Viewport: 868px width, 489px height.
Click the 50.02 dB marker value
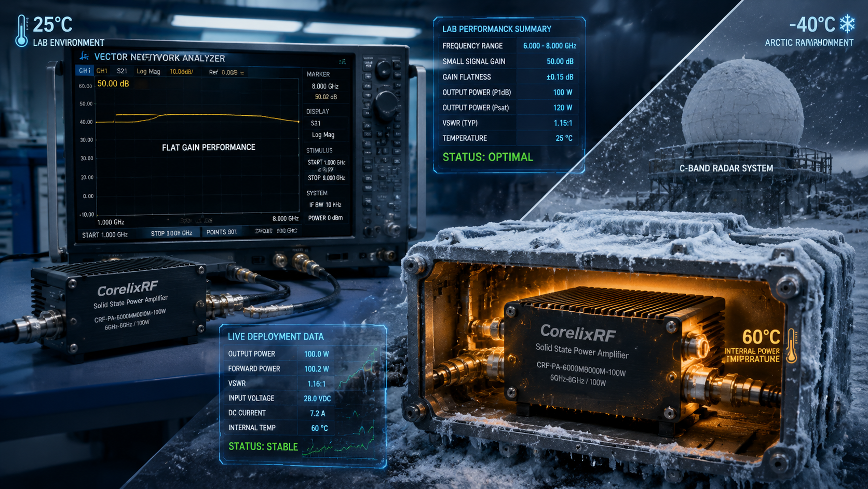pos(325,97)
